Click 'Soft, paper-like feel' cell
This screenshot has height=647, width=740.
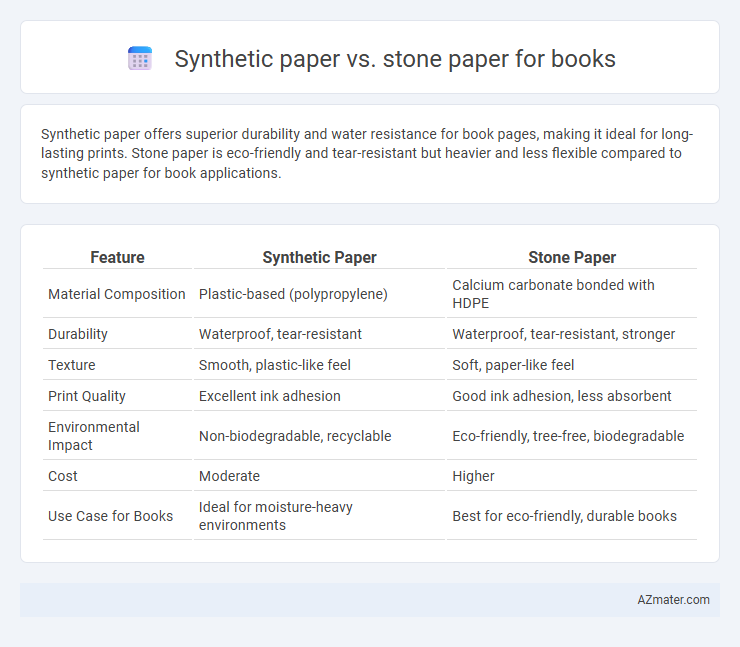(x=513, y=365)
